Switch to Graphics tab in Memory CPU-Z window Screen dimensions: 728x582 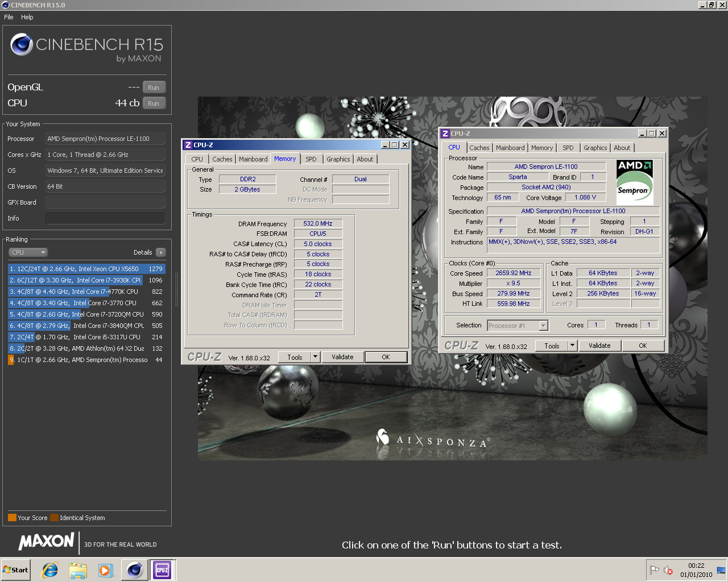tap(338, 159)
